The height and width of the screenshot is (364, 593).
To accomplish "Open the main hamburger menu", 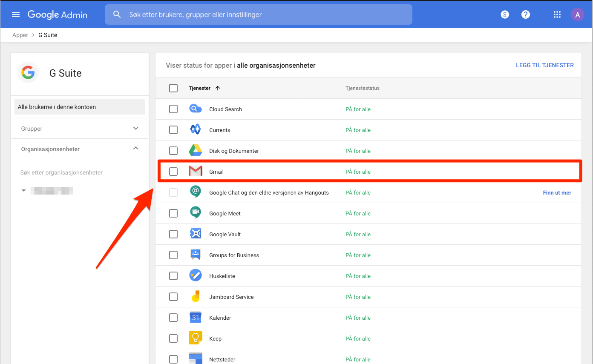I will tap(16, 14).
